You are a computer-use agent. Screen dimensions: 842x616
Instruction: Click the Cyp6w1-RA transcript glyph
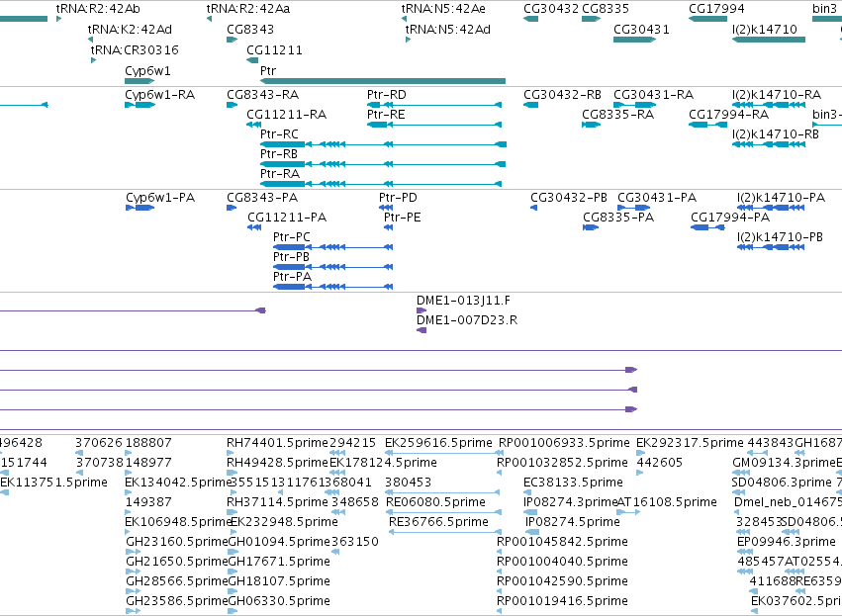pos(140,105)
